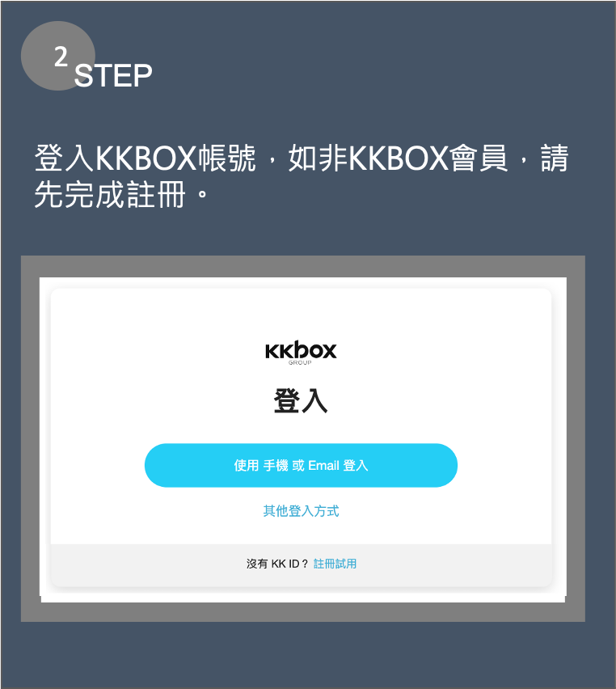Click the word Email on the login button
Screen dimensions: 616x689
tap(323, 465)
